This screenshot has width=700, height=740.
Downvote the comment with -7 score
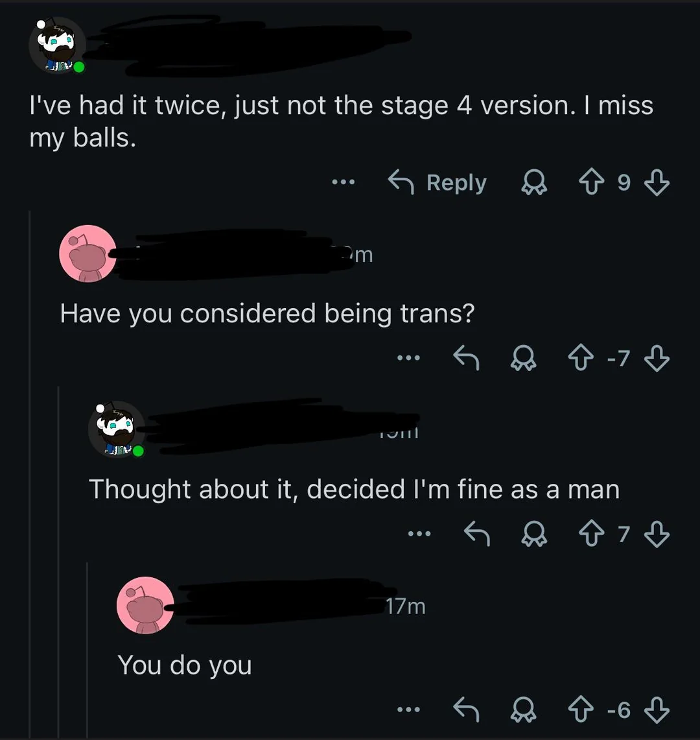[656, 357]
